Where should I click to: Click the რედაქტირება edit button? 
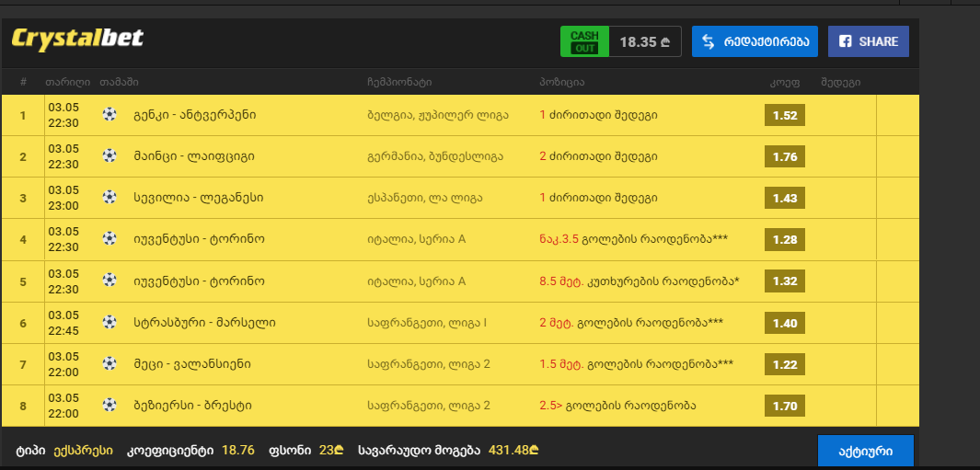tap(755, 42)
